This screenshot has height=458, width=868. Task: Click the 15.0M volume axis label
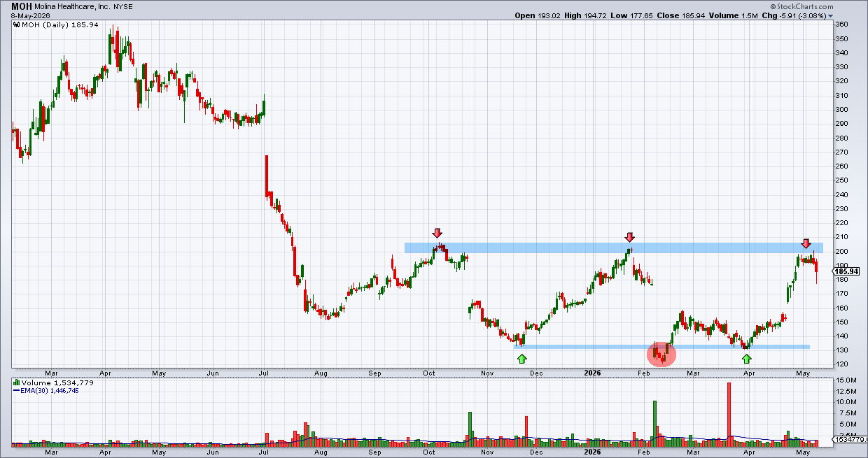845,380
